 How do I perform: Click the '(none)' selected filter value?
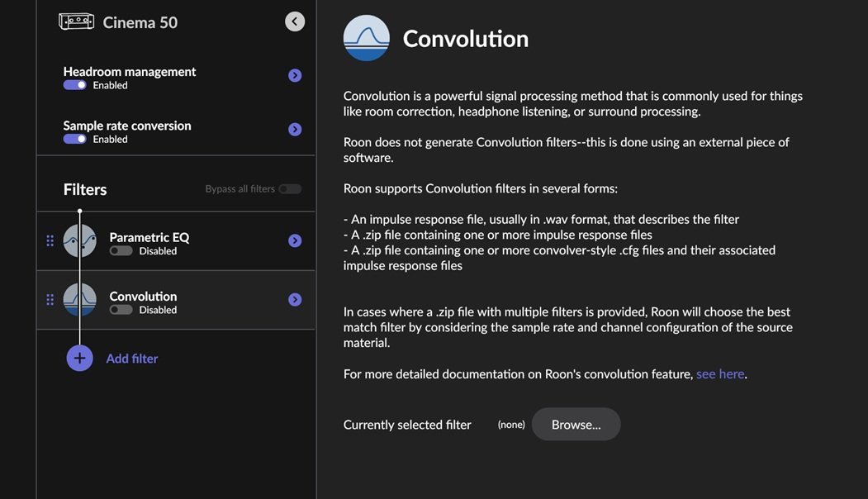[x=511, y=425]
